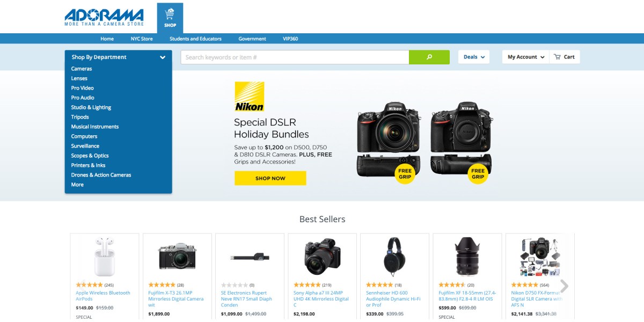Open Drones & Action Cameras department
The image size is (644, 322).
[101, 175]
